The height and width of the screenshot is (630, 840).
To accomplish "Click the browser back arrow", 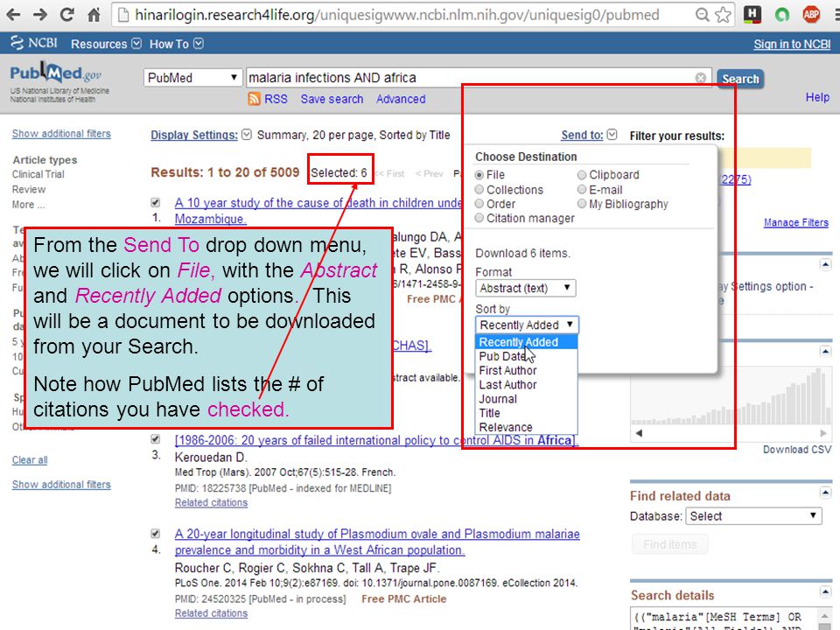I will [13, 15].
